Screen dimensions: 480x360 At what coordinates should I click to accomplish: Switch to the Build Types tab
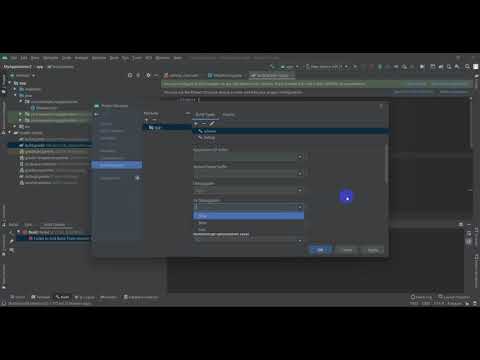pos(205,114)
